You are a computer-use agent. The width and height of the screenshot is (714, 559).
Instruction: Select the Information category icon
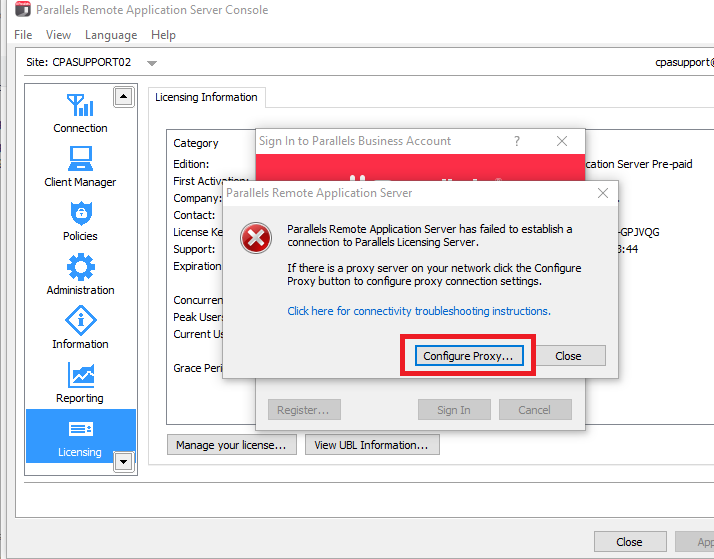[x=81, y=320]
